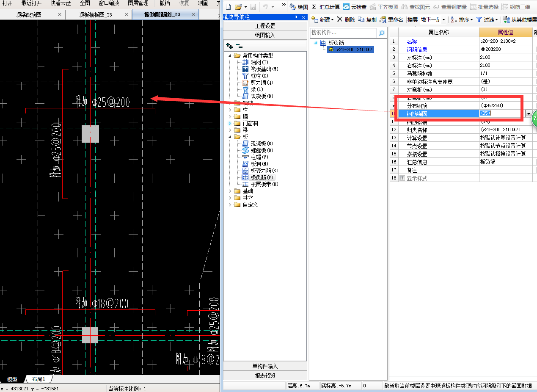Expand the 基础 folder
Viewport: 537px width, 392px height.
pyautogui.click(x=231, y=191)
